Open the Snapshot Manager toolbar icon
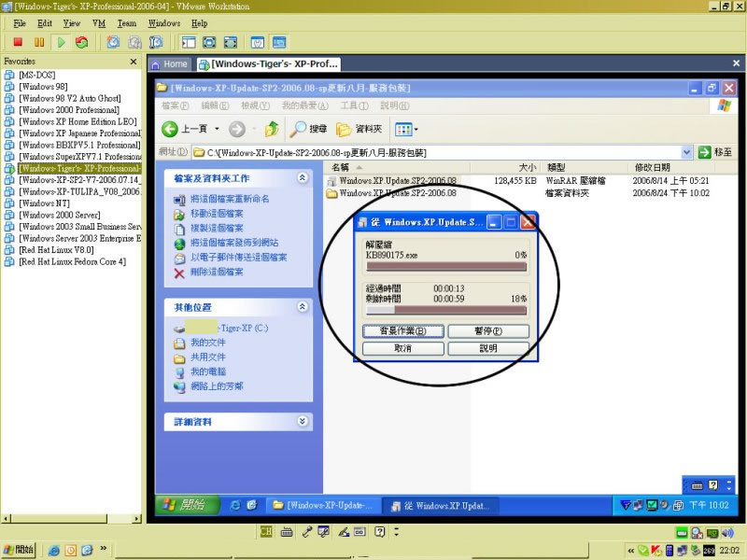The height and width of the screenshot is (560, 747). pyautogui.click(x=156, y=42)
